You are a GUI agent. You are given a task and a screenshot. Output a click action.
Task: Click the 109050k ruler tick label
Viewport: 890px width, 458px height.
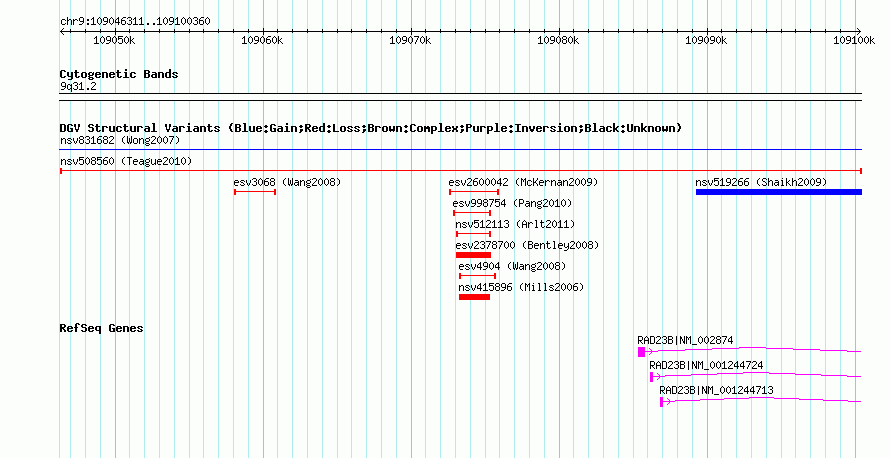[x=114, y=40]
